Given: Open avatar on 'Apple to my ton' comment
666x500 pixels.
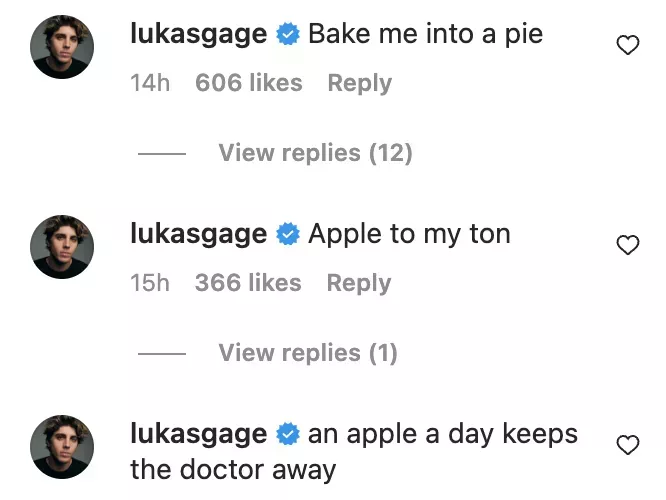Looking at the screenshot, I should pos(62,246).
